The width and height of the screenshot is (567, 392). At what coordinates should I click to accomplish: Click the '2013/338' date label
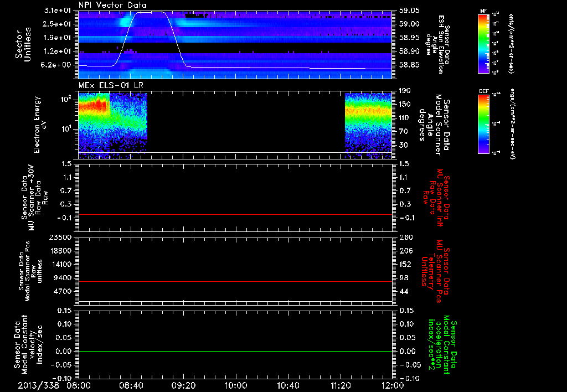coord(39,385)
